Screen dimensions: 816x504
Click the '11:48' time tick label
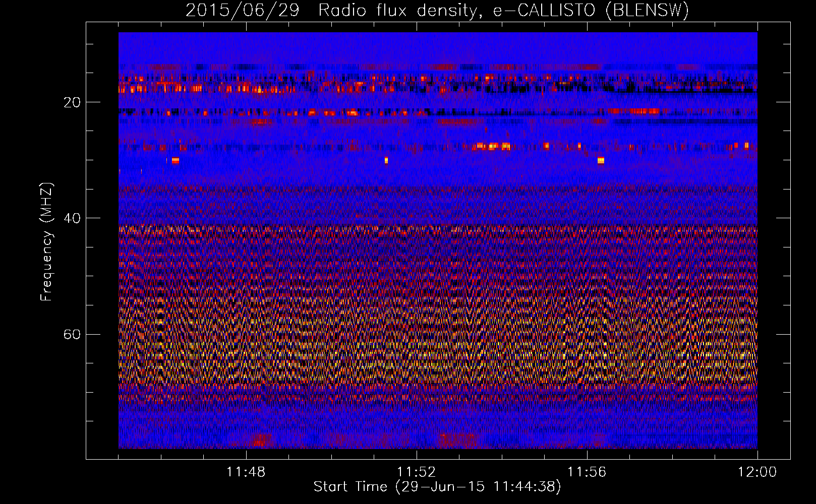coord(246,472)
